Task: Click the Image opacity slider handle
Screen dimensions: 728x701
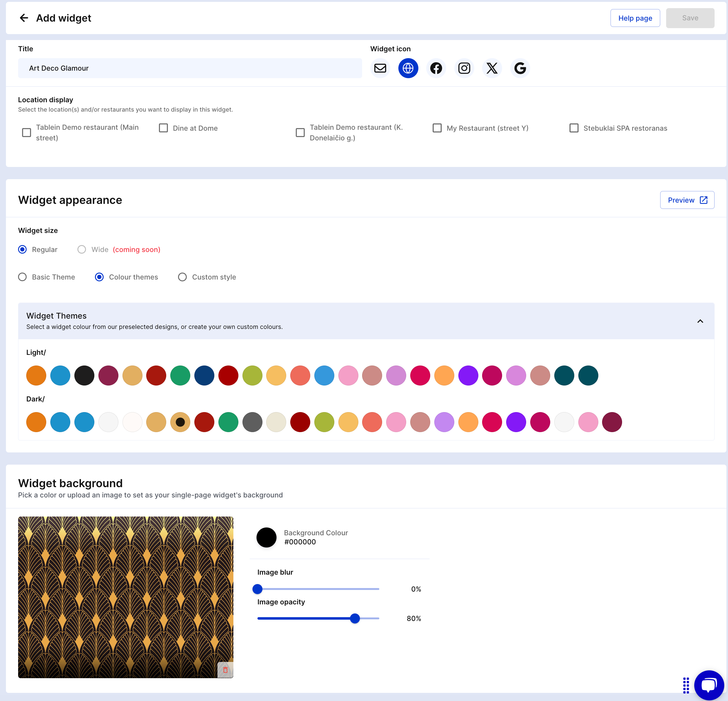Action: [355, 618]
